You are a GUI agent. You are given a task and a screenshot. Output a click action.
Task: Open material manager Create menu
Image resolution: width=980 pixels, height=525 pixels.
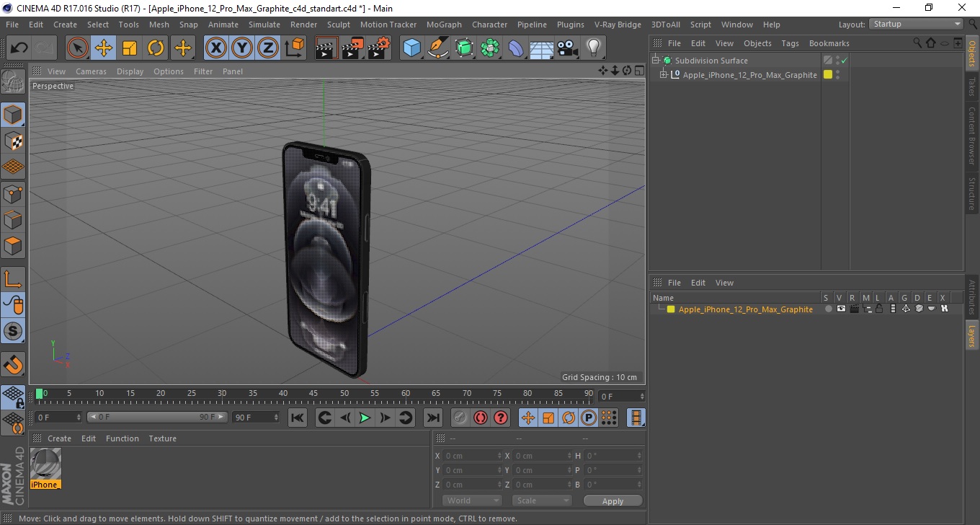(59, 438)
